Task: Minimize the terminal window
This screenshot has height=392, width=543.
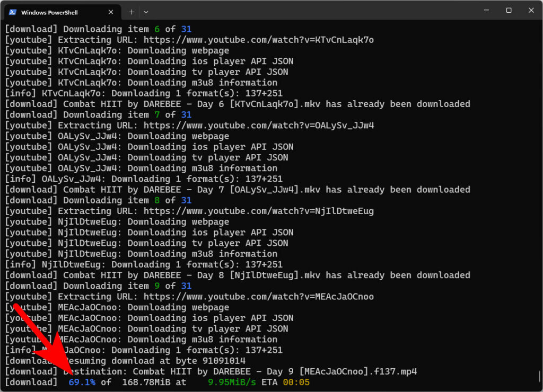Action: tap(486, 11)
